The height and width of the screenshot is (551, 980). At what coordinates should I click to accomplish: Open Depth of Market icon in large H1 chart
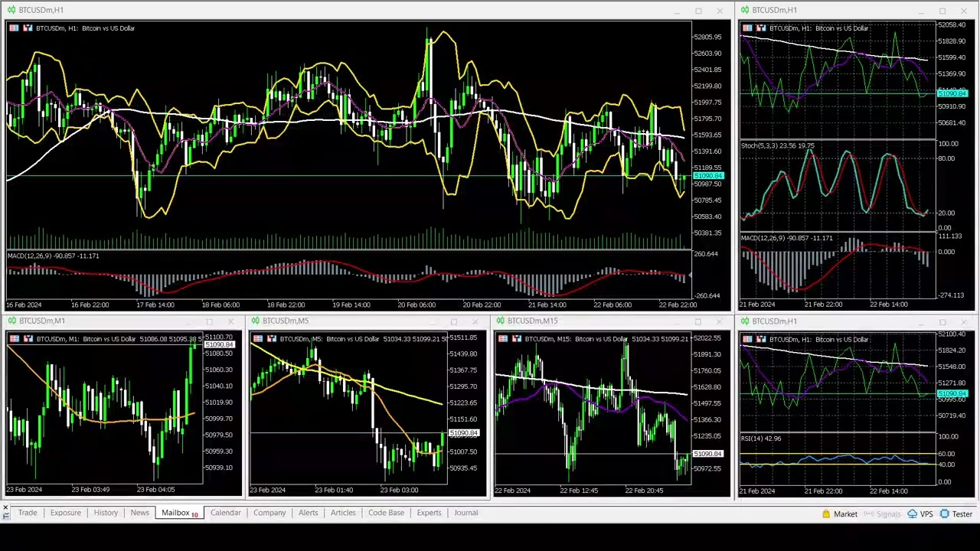14,28
